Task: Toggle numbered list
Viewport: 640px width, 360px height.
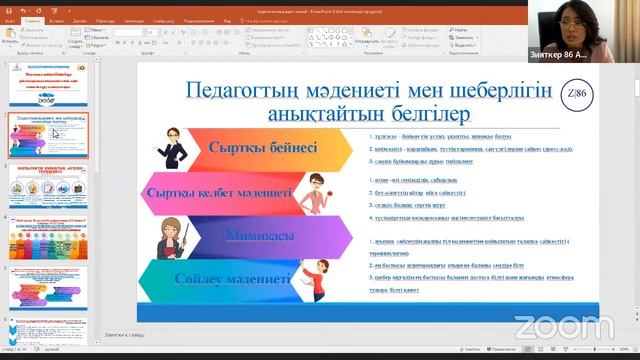Action: pos(206,32)
